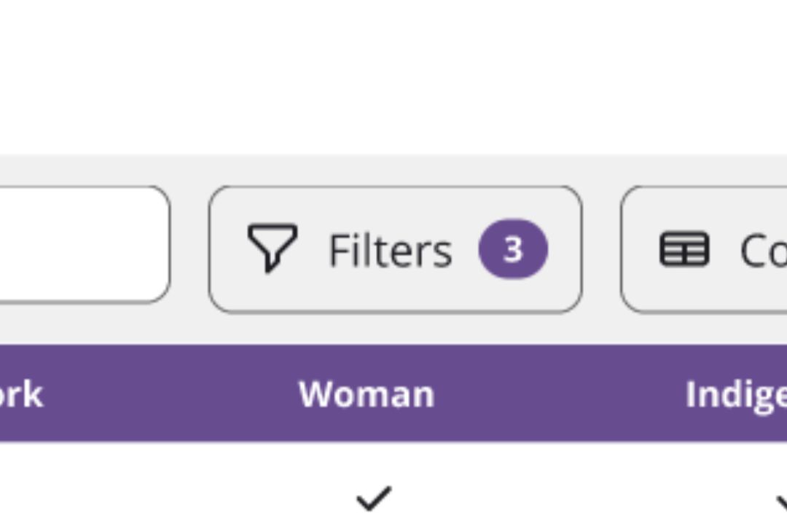
Task: Select the Indigenous column header
Action: coord(736,394)
